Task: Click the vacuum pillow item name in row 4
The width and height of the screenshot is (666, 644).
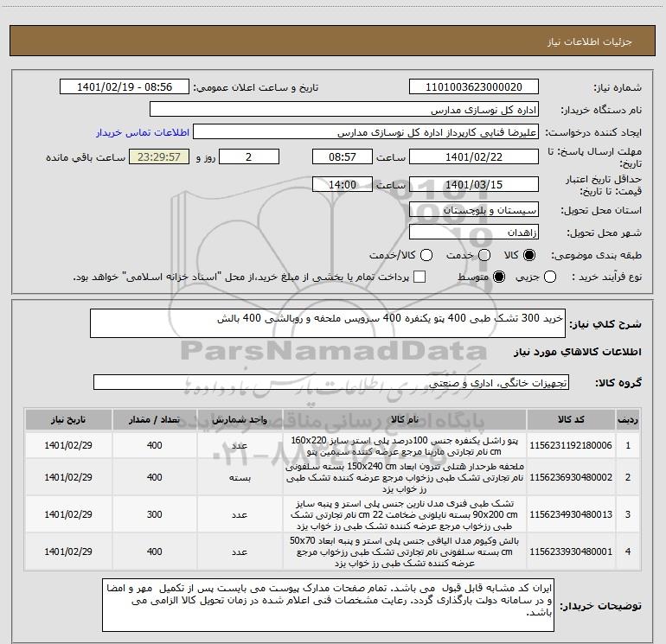Action: 405,552
